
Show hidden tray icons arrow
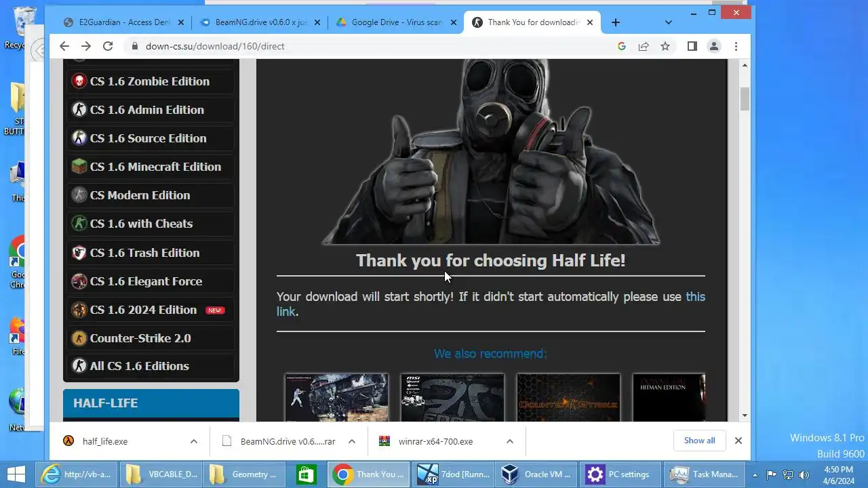[x=755, y=474]
